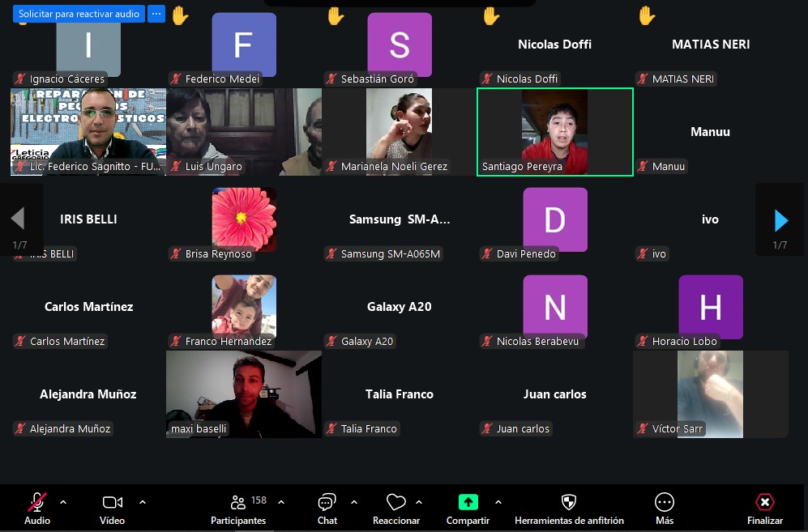Open the Más options menu

665,503
